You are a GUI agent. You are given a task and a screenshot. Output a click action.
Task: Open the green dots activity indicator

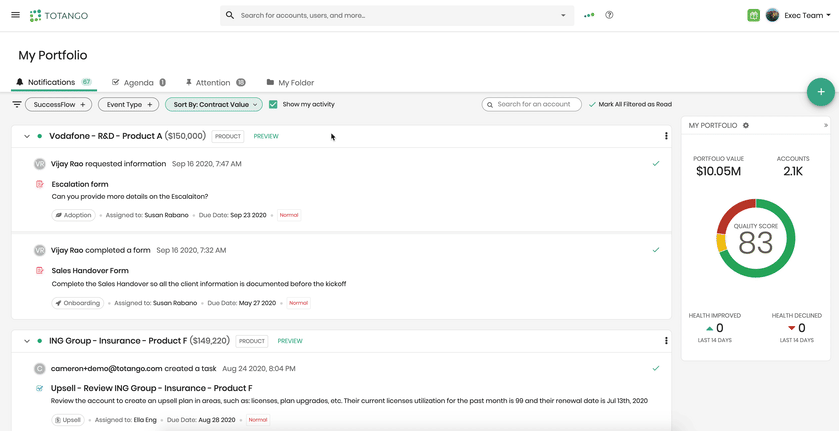(589, 15)
